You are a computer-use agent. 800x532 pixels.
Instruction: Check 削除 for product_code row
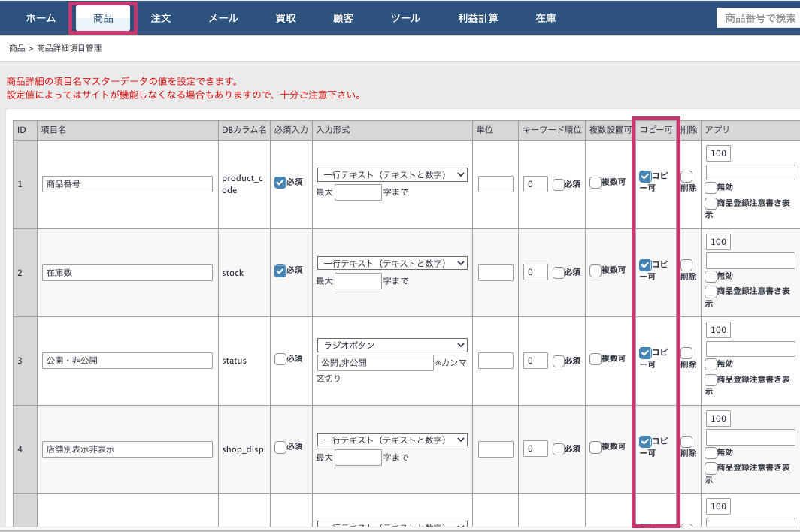686,177
